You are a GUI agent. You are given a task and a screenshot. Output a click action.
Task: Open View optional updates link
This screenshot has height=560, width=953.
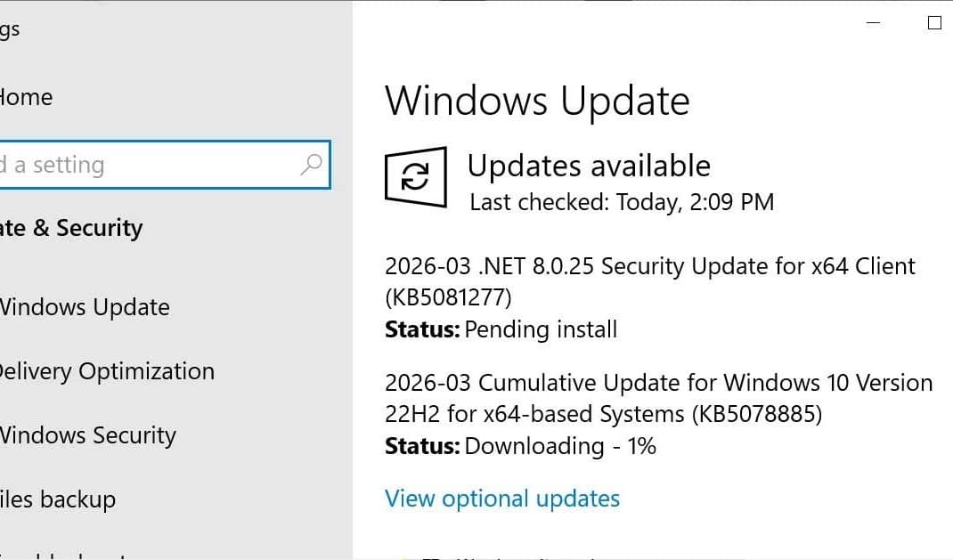click(502, 499)
